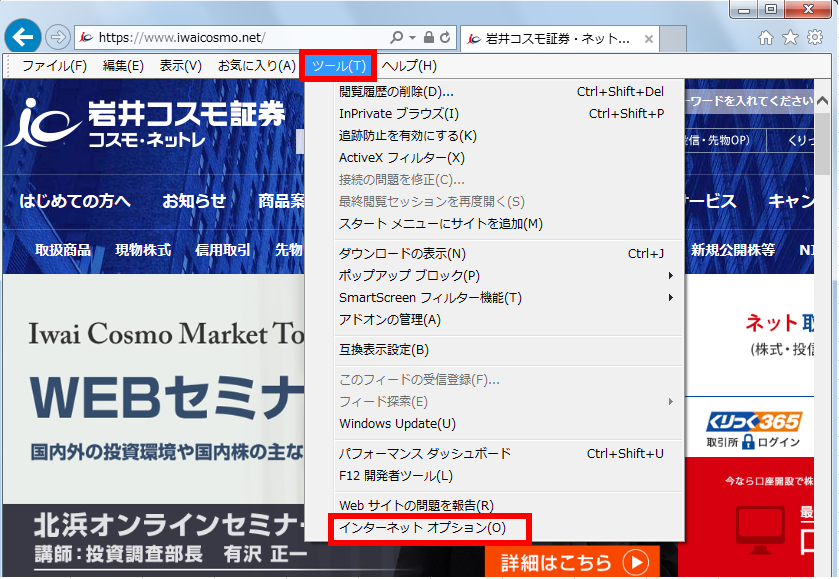Expand フィード探索(E) submenu arrow
Image resolution: width=839 pixels, height=579 pixels.
click(670, 401)
